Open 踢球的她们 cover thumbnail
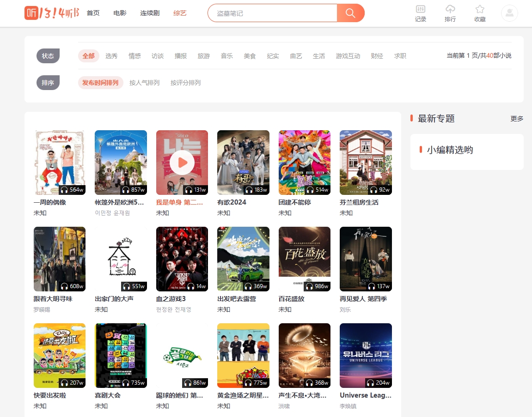Viewport: 532px width, 417px height. [182, 356]
